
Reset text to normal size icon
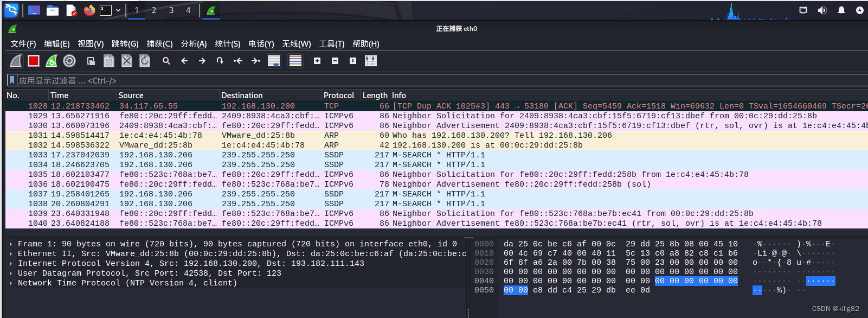[353, 61]
